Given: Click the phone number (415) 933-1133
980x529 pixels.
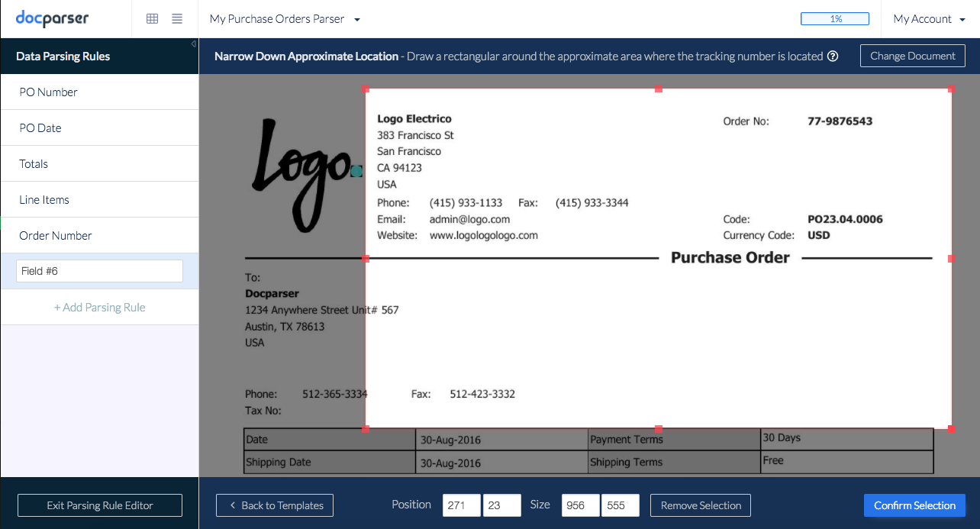Looking at the screenshot, I should click(466, 202).
